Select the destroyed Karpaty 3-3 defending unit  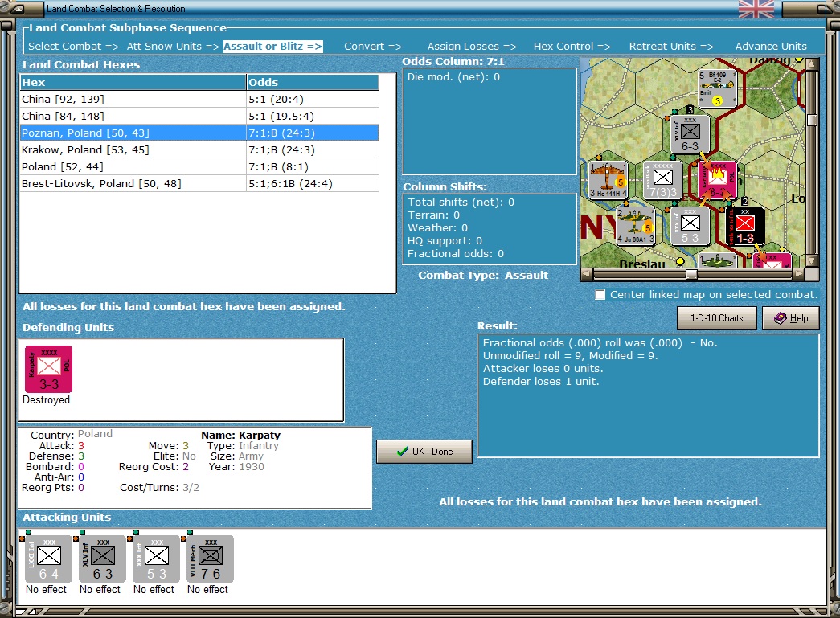tap(49, 369)
